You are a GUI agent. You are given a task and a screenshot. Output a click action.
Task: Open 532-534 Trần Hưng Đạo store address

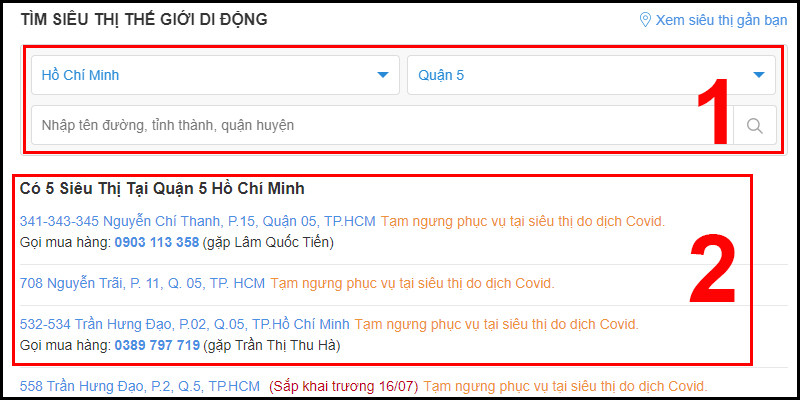click(x=185, y=324)
